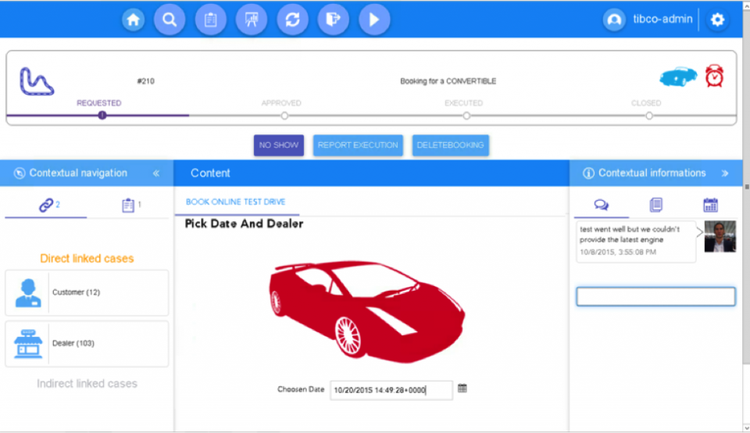Click the NO SHOW button
This screenshot has width=750, height=433.
pos(279,145)
